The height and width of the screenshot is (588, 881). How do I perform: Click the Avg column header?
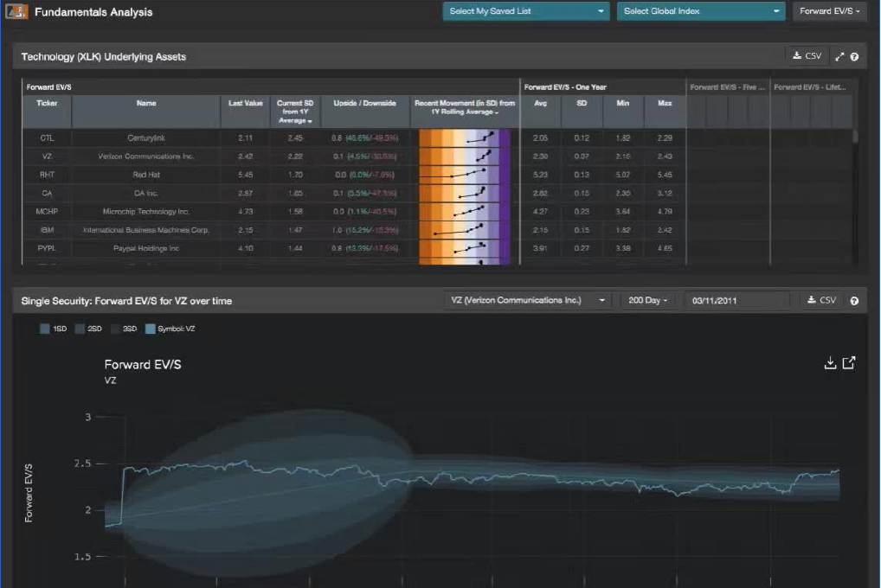coord(541,112)
